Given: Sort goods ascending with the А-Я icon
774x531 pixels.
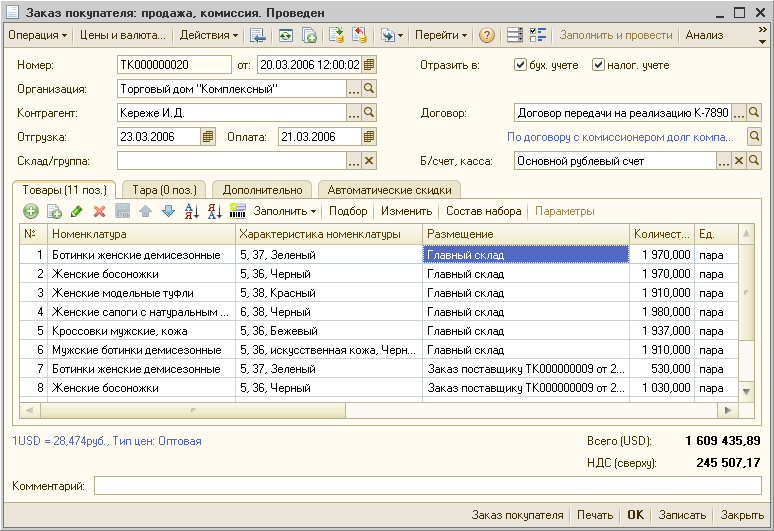Looking at the screenshot, I should click(192, 211).
